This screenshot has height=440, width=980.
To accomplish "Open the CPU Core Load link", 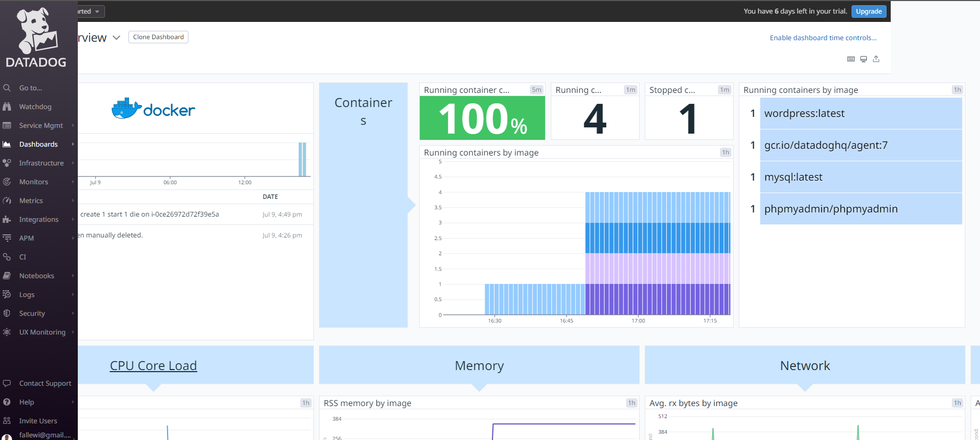I will 154,366.
